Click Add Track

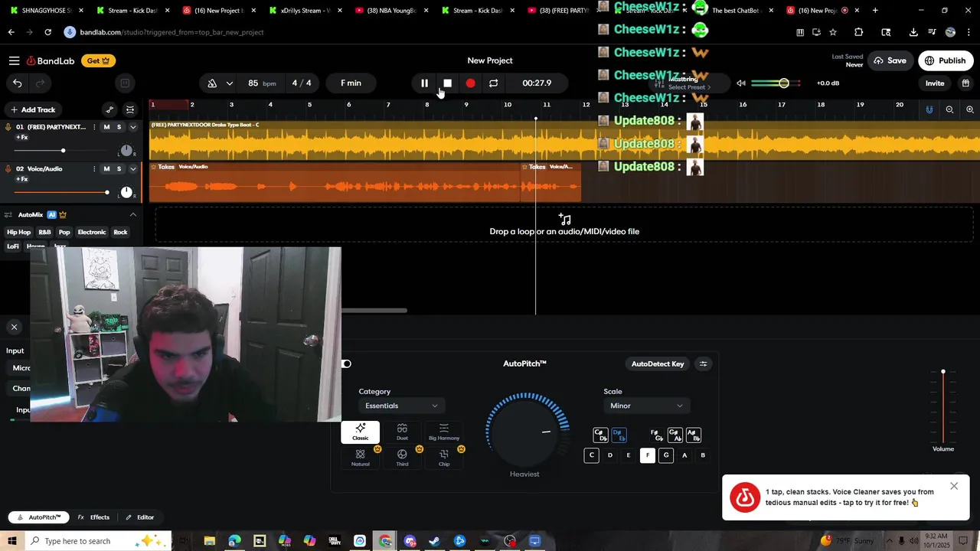tap(32, 109)
